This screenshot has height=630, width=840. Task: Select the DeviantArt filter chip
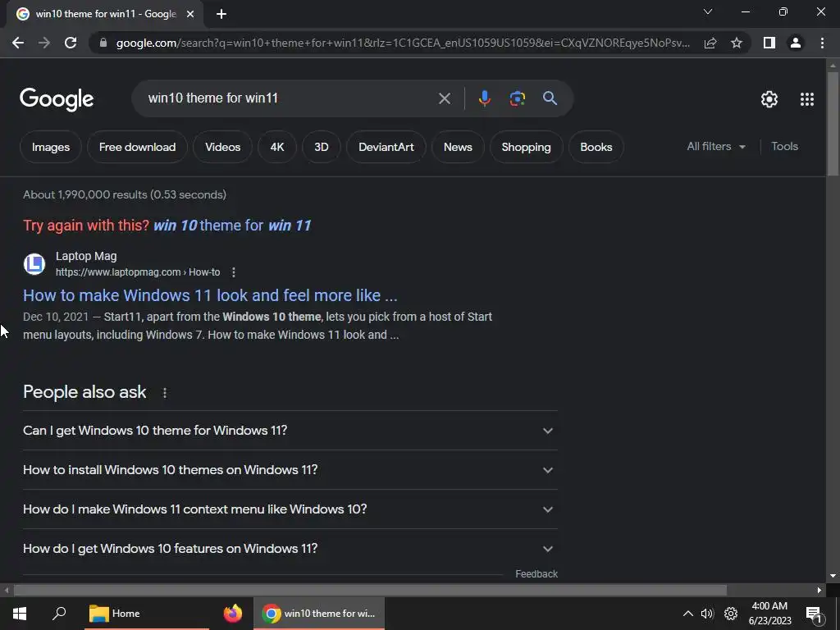(386, 147)
